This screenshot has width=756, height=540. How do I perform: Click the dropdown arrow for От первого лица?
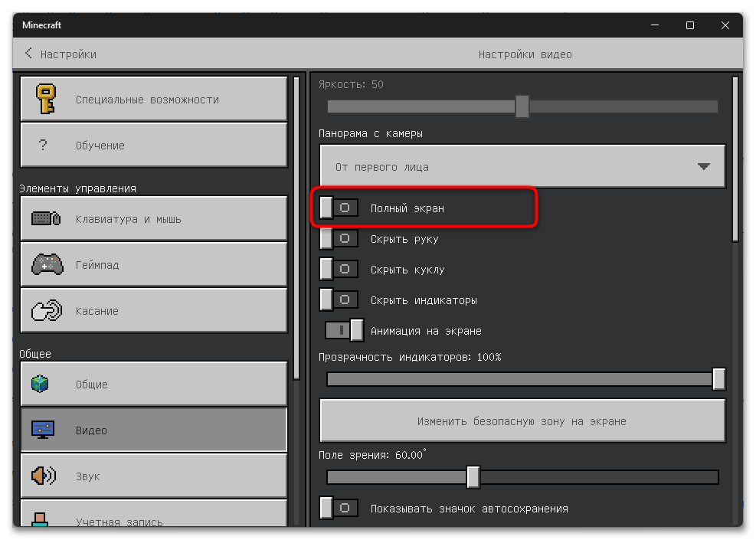click(704, 166)
